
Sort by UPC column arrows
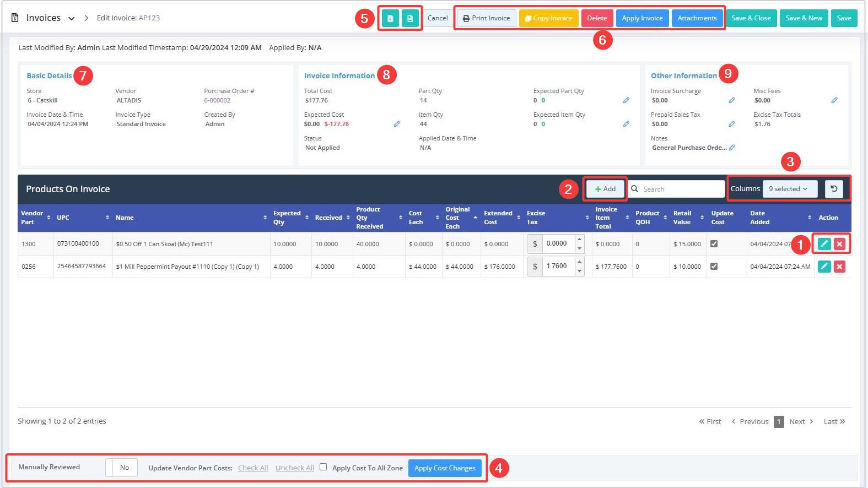[107, 218]
